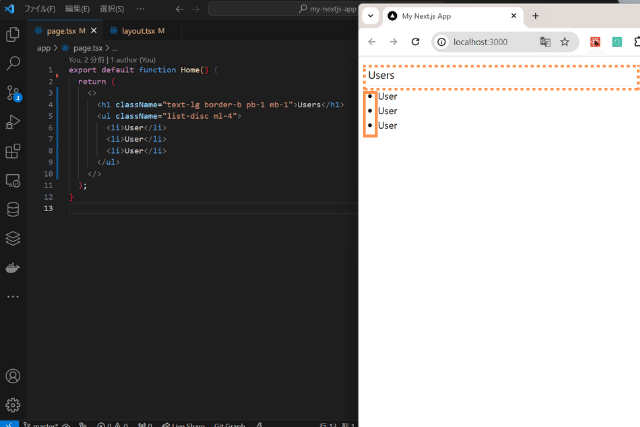Click the browser back arrow
The height and width of the screenshot is (427, 640).
point(372,42)
